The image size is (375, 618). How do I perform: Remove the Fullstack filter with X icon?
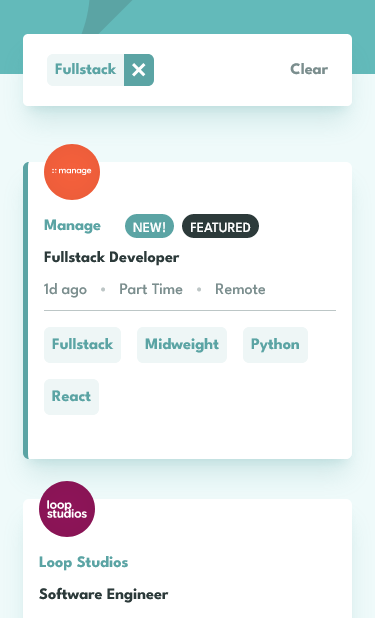point(139,70)
